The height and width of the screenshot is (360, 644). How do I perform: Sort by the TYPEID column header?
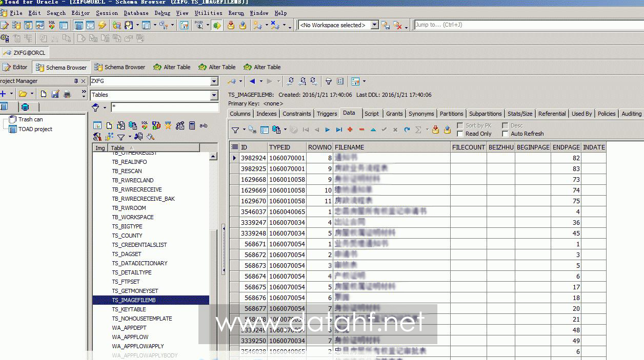pyautogui.click(x=287, y=147)
